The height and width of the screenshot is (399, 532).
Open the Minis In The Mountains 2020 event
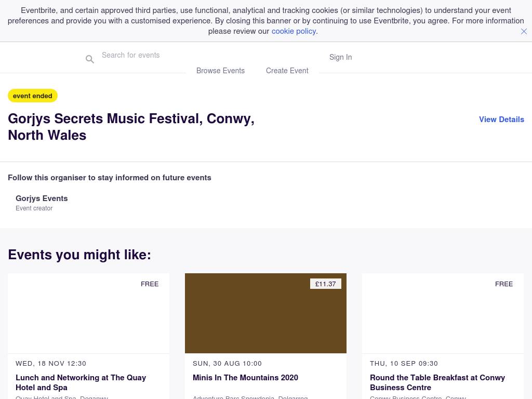point(245,378)
